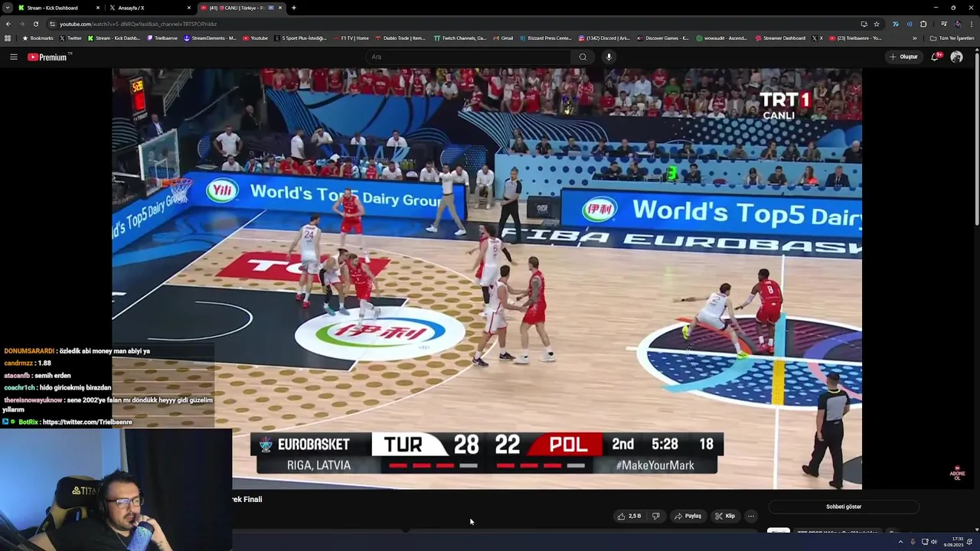Go back with browser back arrow
This screenshot has height=551, width=980.
(x=8, y=24)
